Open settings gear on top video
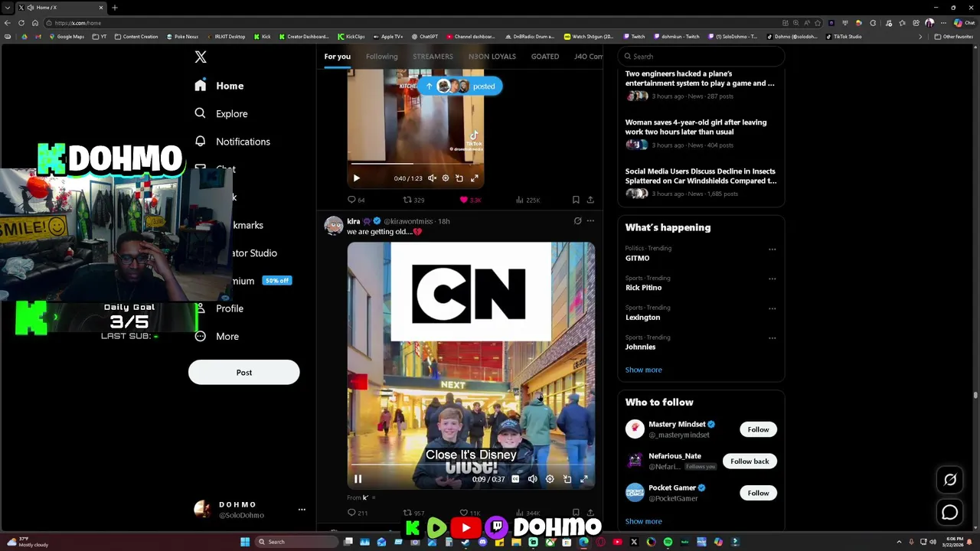Viewport: 980px width, 551px height. 446,178
